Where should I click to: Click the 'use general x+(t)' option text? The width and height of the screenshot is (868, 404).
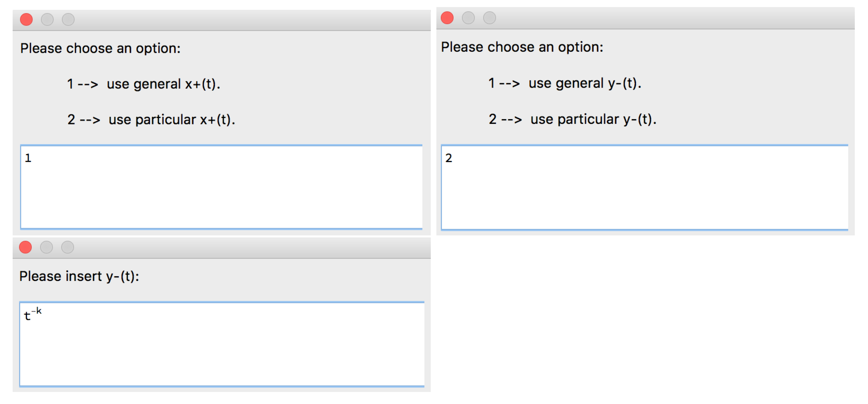pyautogui.click(x=163, y=84)
